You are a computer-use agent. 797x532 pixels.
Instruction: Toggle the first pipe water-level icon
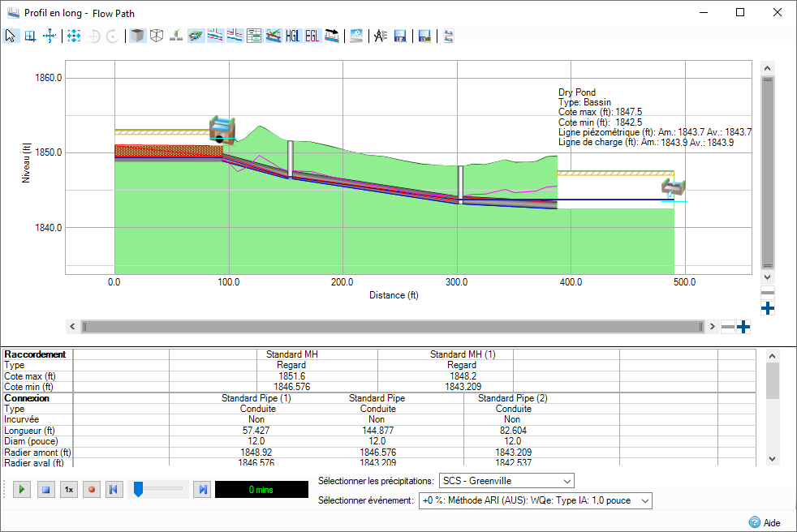click(215, 36)
